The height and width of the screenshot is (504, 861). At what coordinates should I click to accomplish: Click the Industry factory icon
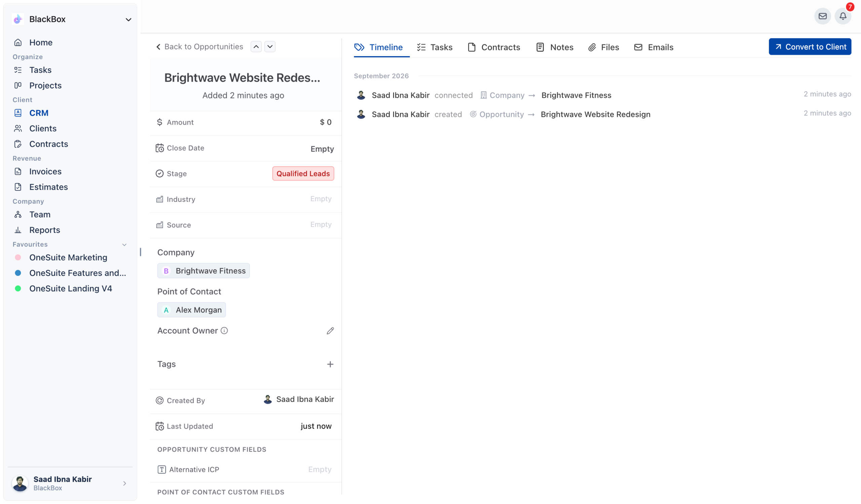[159, 199]
